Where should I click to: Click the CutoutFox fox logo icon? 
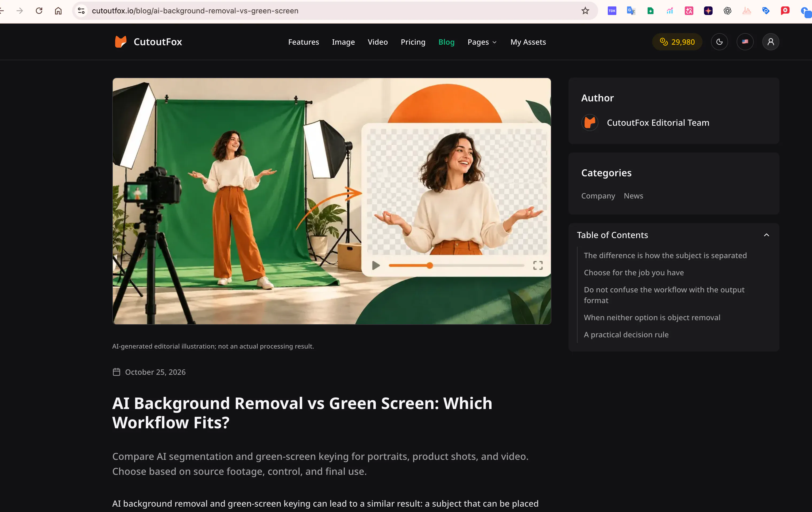(x=120, y=42)
